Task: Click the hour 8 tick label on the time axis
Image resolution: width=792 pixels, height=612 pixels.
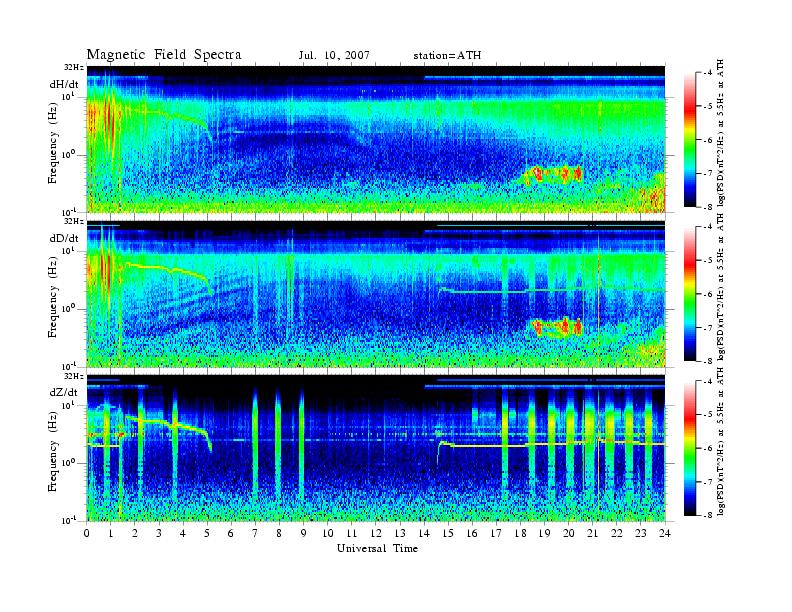Action: (x=280, y=533)
